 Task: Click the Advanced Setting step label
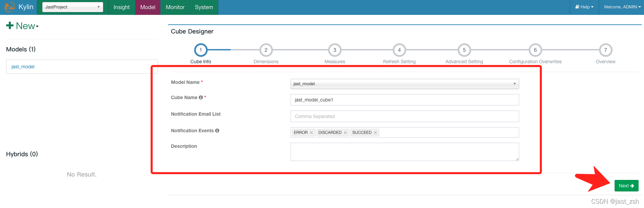464,62
